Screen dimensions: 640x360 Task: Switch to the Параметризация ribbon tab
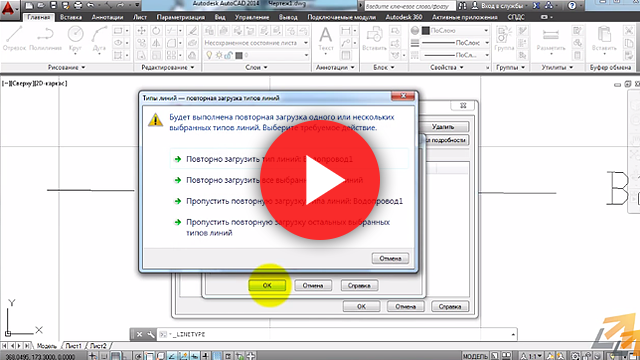[180, 17]
